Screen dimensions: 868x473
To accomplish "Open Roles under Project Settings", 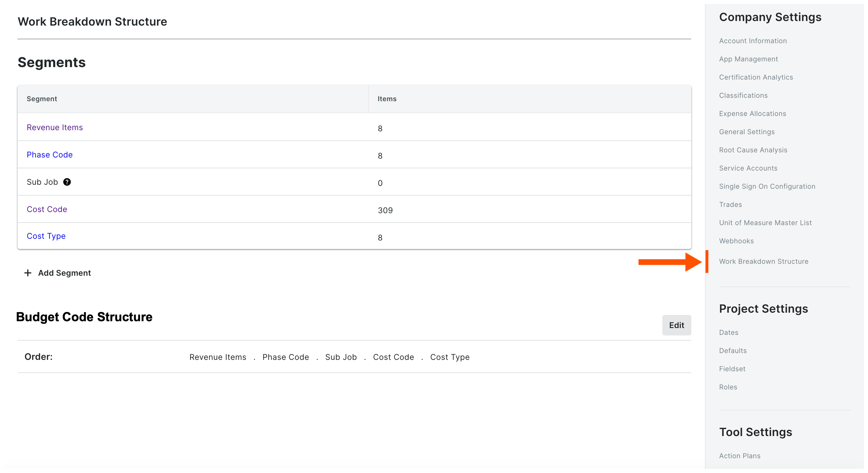I will click(728, 387).
